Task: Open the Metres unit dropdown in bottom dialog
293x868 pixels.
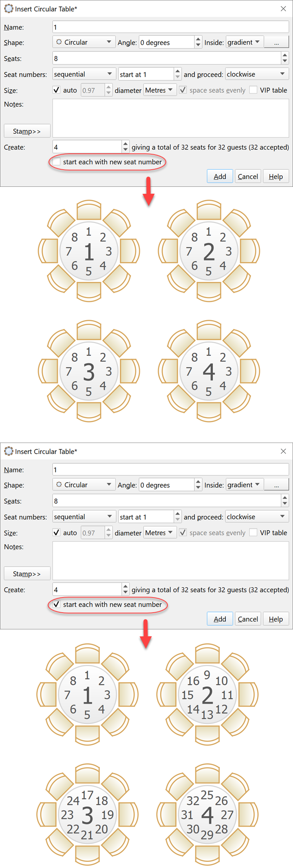Action: pyautogui.click(x=159, y=533)
